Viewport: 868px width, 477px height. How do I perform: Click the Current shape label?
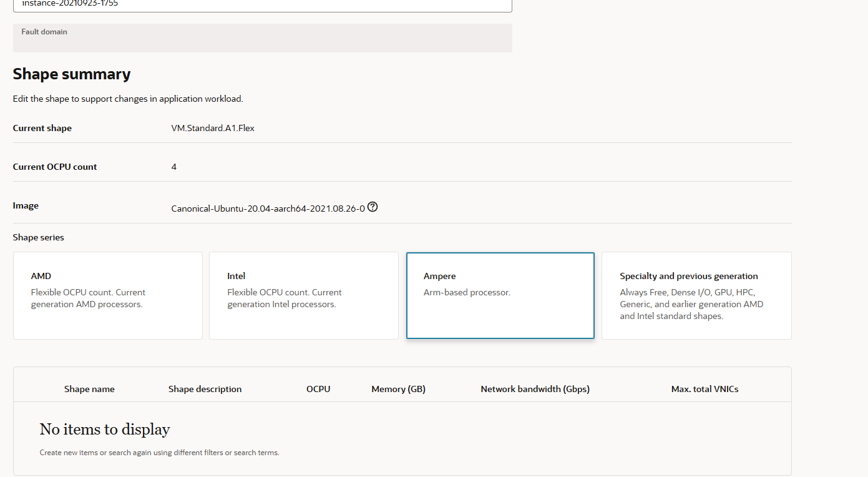pyautogui.click(x=42, y=128)
